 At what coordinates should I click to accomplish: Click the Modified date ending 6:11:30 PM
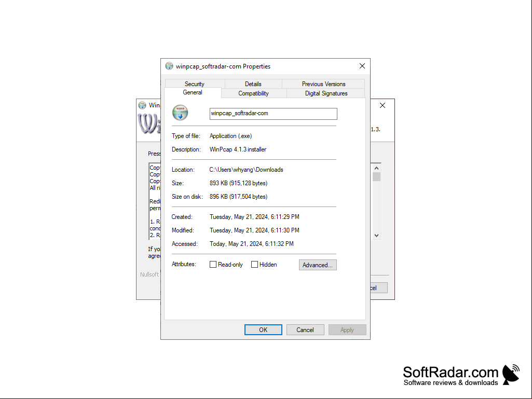[254, 230]
